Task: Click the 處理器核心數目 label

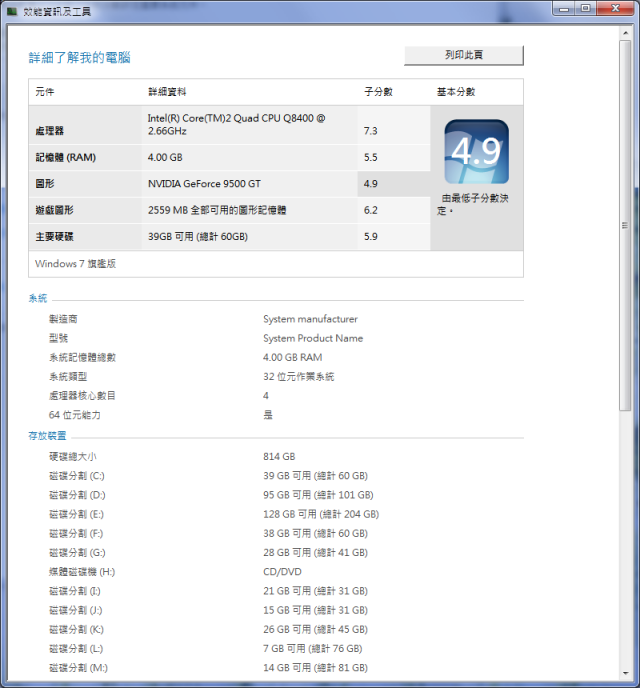Action: (82, 396)
